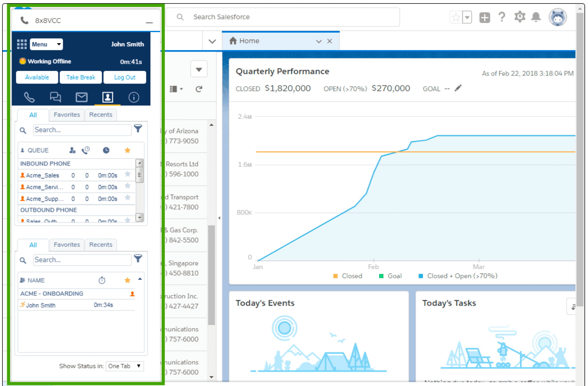Click the queue search filter funnel icon
This screenshot has height=386, width=588.
(138, 129)
